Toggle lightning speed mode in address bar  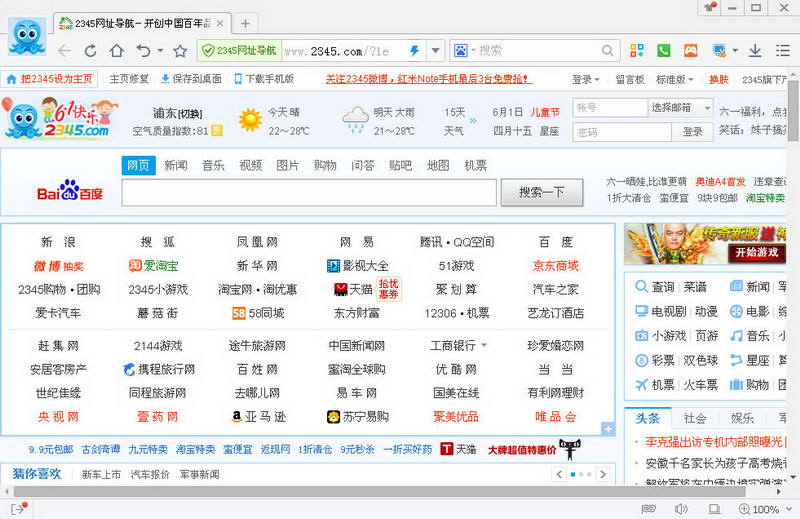tap(415, 51)
